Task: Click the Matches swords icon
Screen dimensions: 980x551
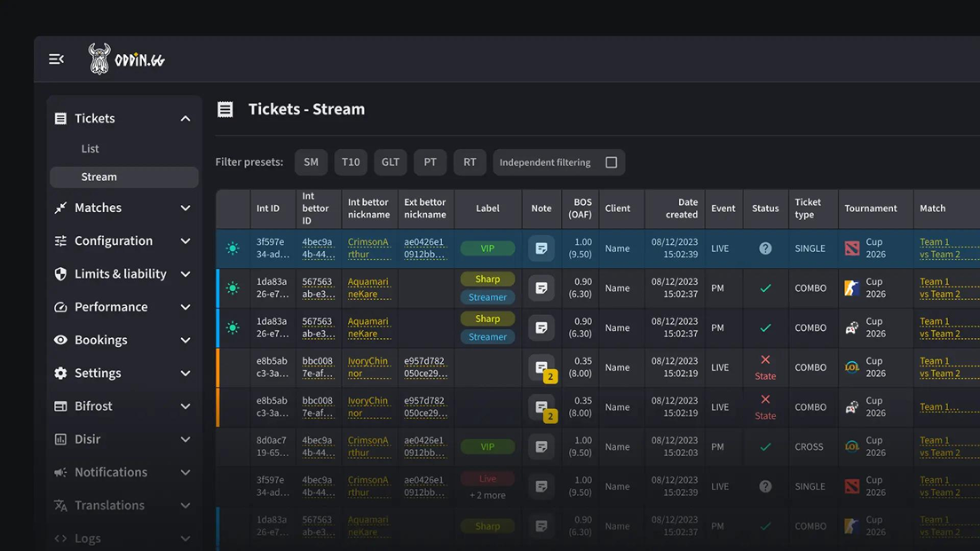Action: point(60,208)
